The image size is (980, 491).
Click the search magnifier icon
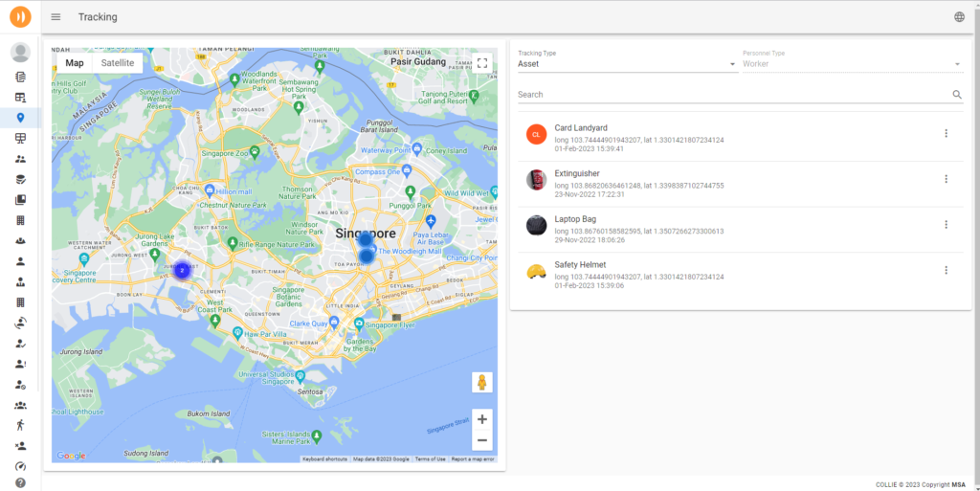pyautogui.click(x=957, y=95)
